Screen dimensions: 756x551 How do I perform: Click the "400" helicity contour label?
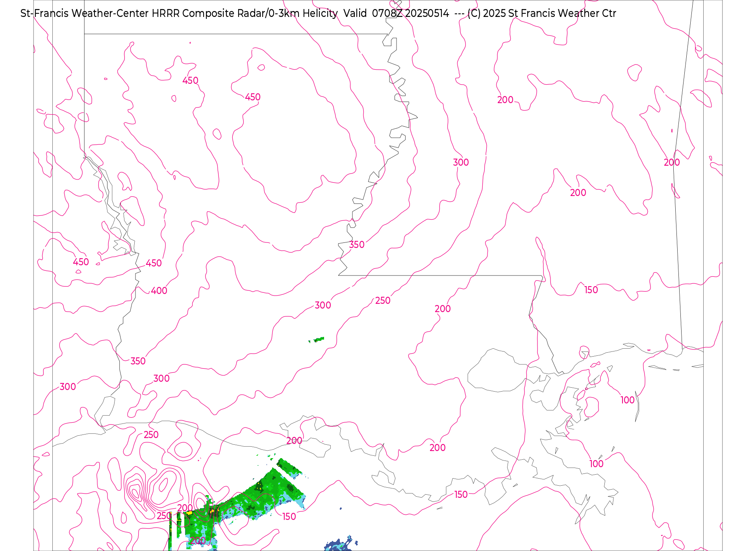pos(159,291)
